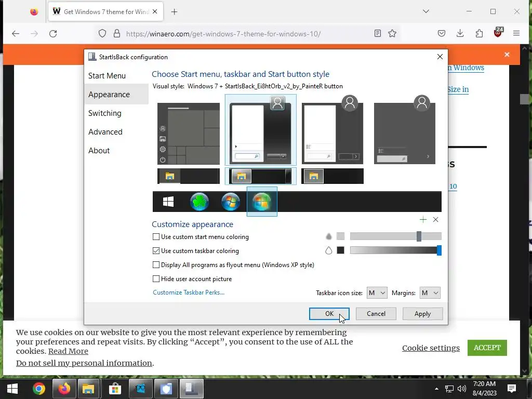Add a new start button image (plus icon)
The height and width of the screenshot is (399, 532).
(423, 220)
